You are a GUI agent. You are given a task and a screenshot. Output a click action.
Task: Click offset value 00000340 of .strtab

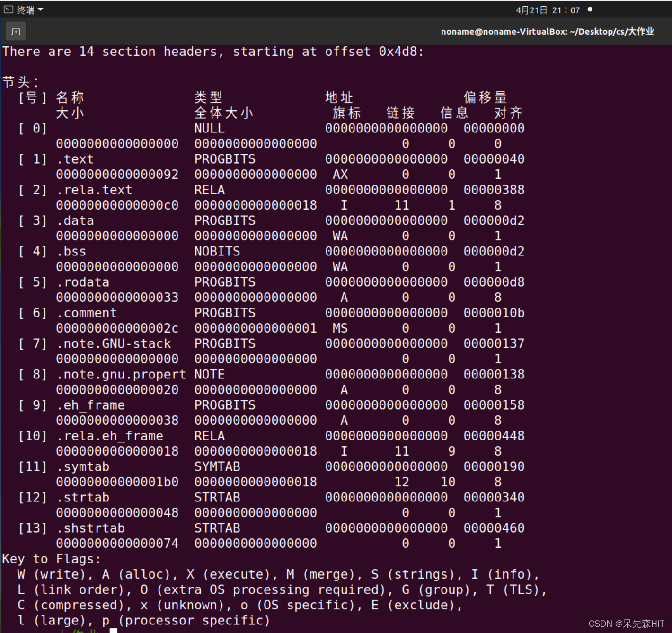(494, 498)
